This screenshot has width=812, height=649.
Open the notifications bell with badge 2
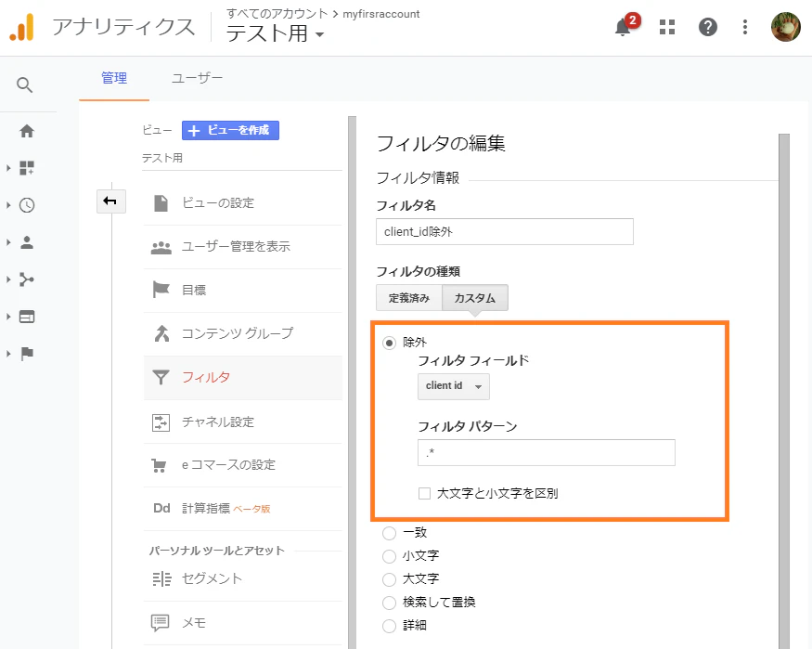622,27
